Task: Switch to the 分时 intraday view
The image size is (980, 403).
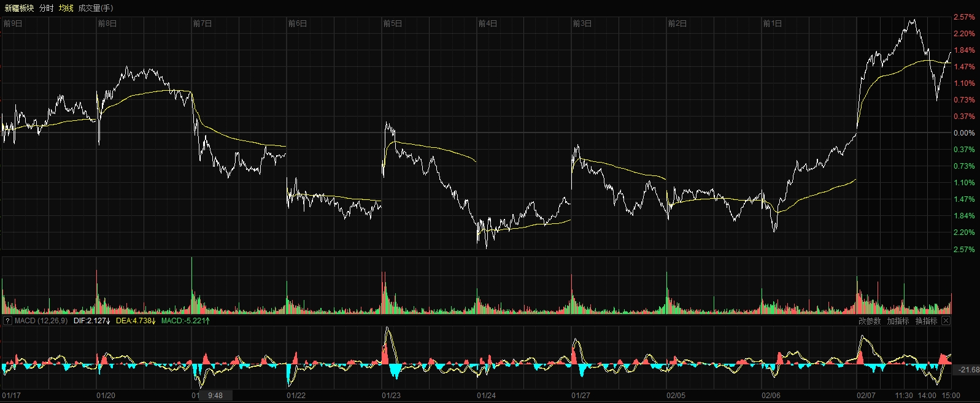Action: point(47,8)
